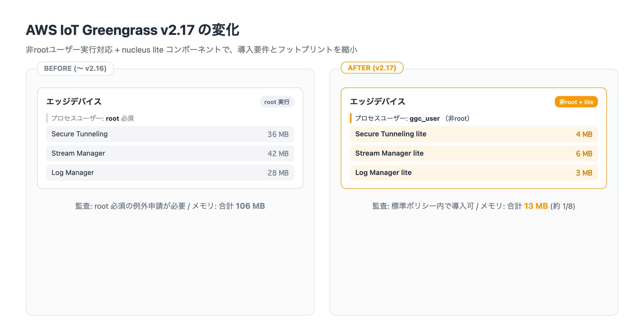Click the root 実行 badge
Screen dimensions: 644x322
coord(277,102)
